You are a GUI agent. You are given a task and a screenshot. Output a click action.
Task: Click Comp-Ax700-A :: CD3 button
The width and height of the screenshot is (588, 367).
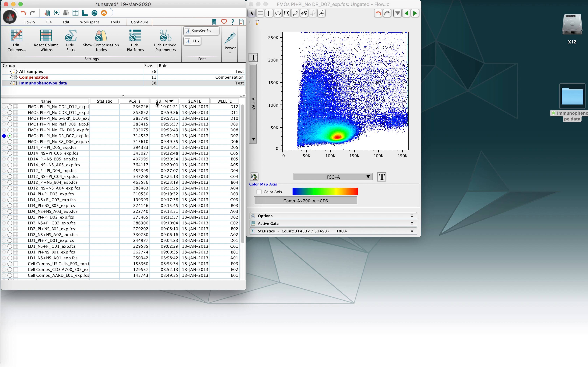(x=305, y=201)
